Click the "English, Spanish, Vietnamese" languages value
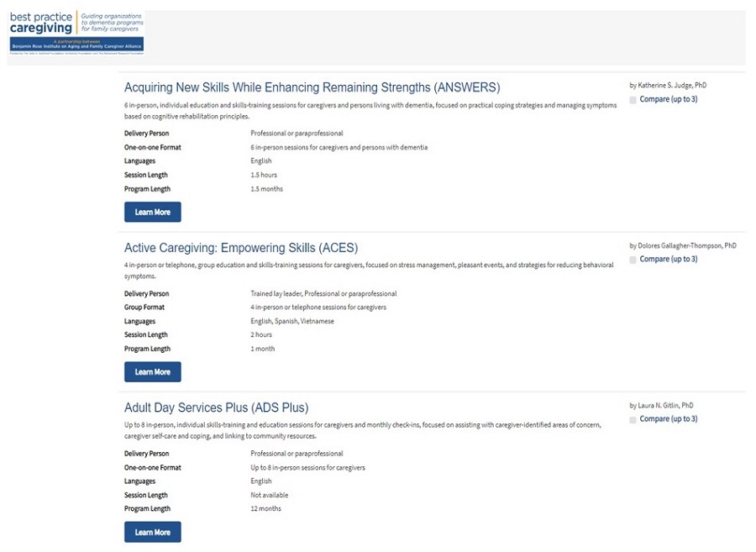756x552 pixels. (291, 321)
